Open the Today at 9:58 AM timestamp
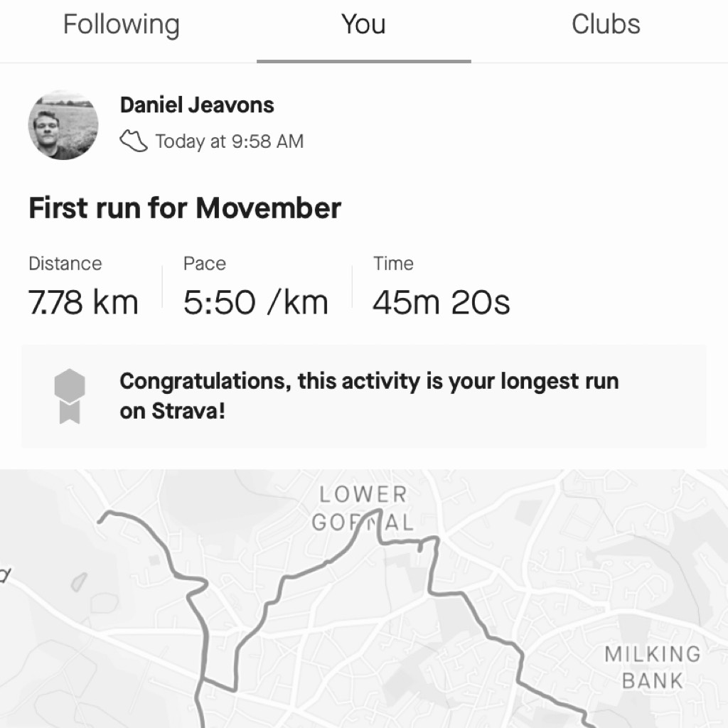 pyautogui.click(x=230, y=141)
